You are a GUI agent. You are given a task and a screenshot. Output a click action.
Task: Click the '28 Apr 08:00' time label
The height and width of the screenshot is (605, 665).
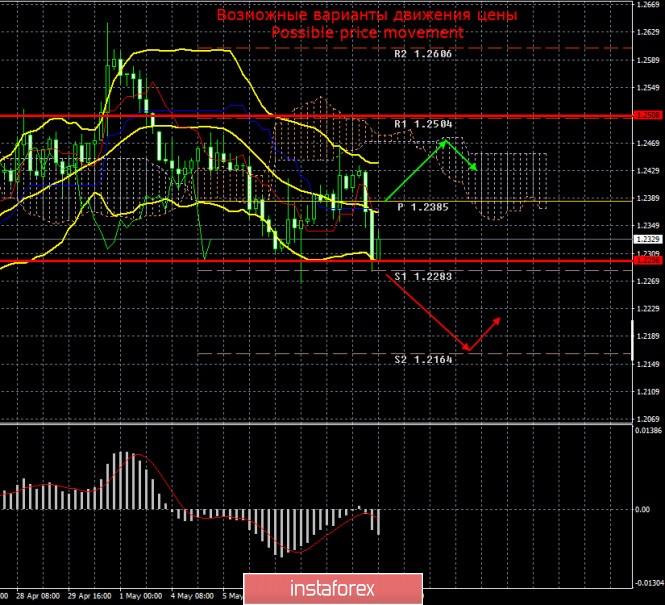pyautogui.click(x=38, y=596)
